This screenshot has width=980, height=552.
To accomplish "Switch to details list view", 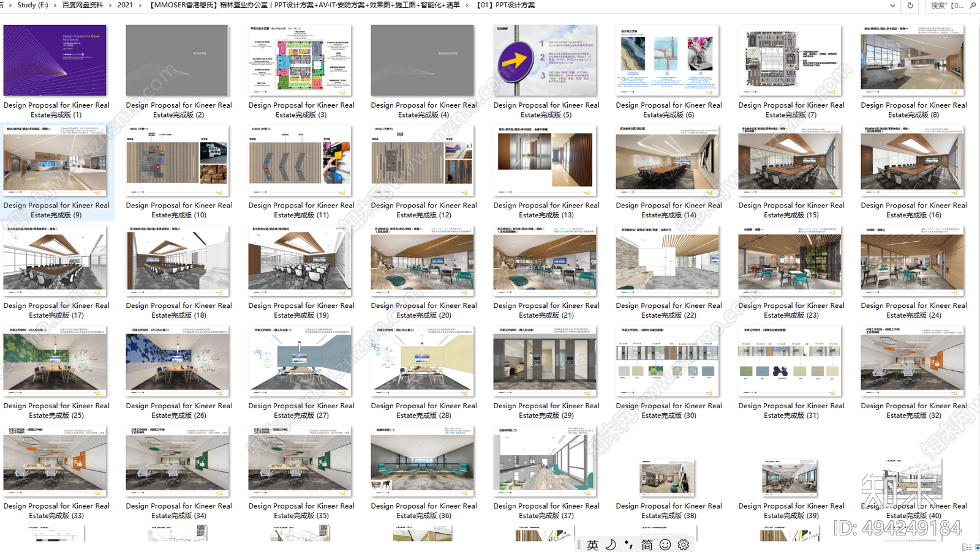I will click(x=967, y=547).
